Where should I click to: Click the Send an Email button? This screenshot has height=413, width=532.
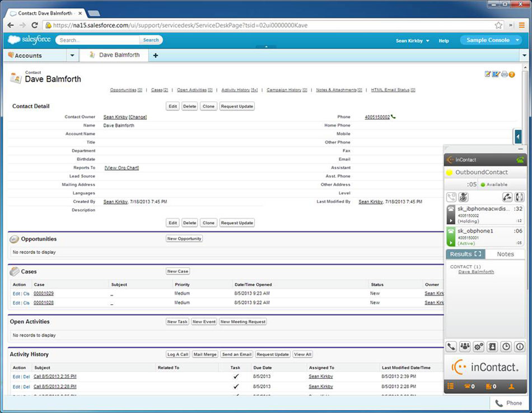coord(237,354)
